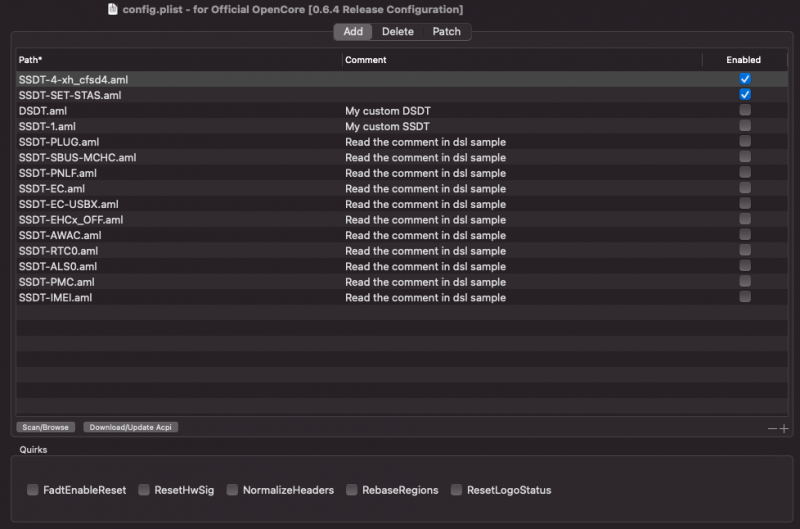This screenshot has height=529, width=800.
Task: Switch to the Delete tab
Action: [397, 32]
